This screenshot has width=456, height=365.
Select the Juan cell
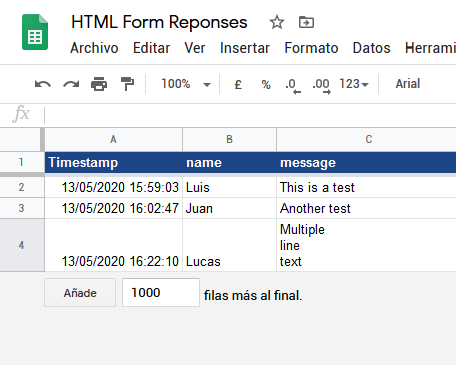(229, 208)
